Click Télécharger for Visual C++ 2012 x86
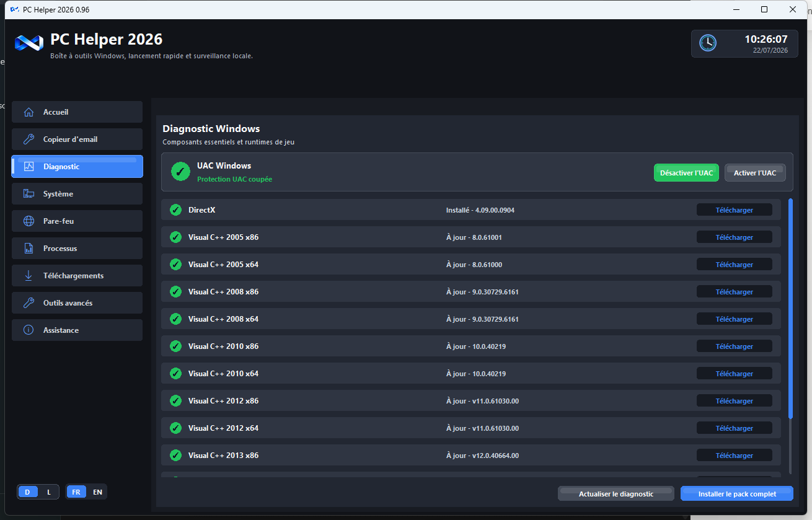 [x=735, y=401]
